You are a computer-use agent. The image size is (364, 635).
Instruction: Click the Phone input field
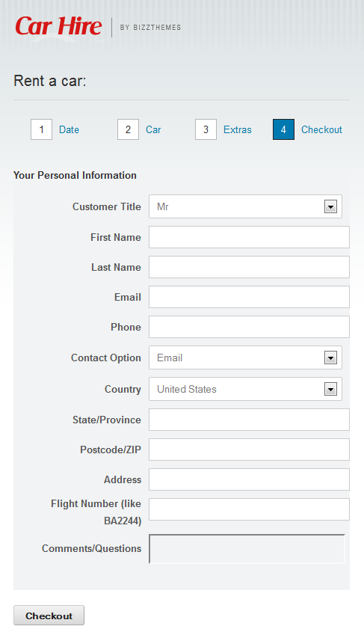[x=249, y=327]
